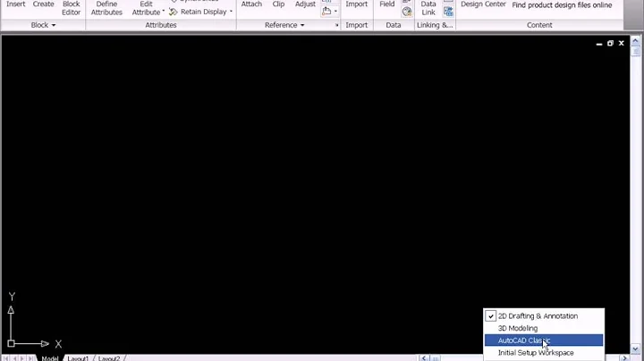Click the Import panel title
644x361 pixels.
point(357,25)
